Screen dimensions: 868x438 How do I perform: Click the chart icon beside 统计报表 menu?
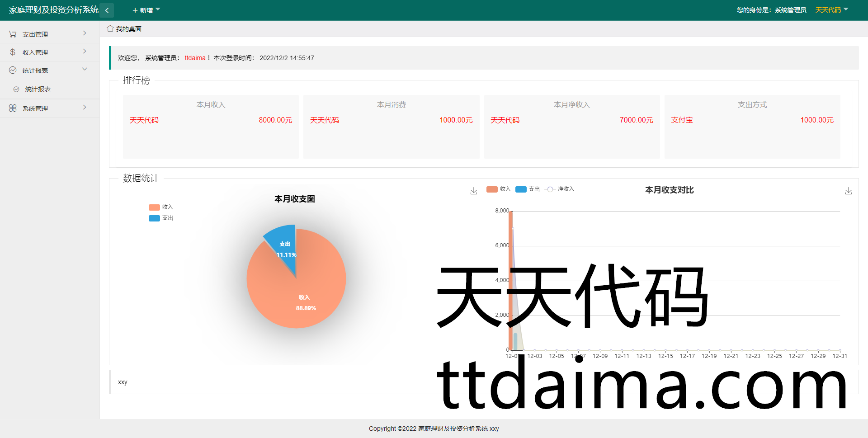click(13, 71)
